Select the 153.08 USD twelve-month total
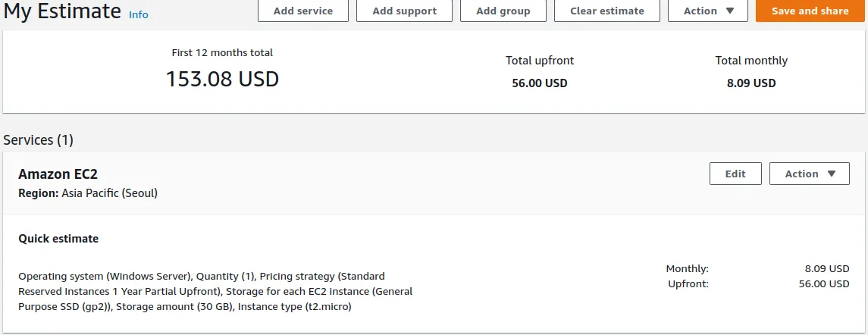 [x=222, y=79]
